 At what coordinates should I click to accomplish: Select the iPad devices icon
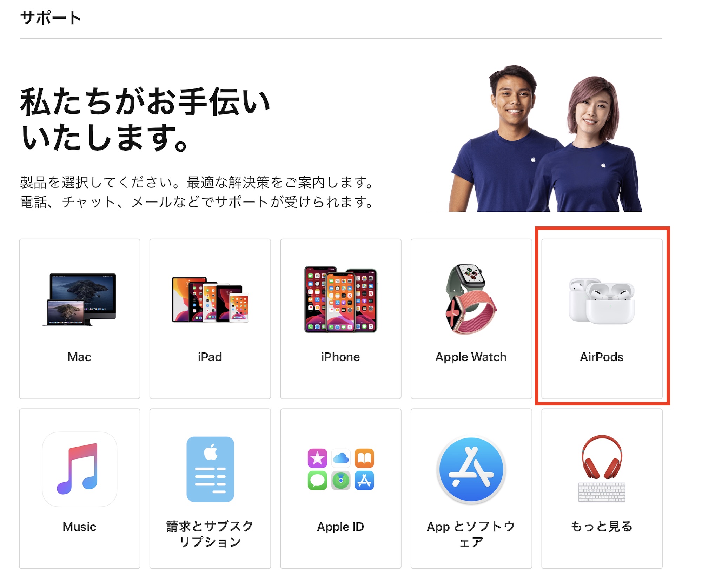click(x=210, y=299)
